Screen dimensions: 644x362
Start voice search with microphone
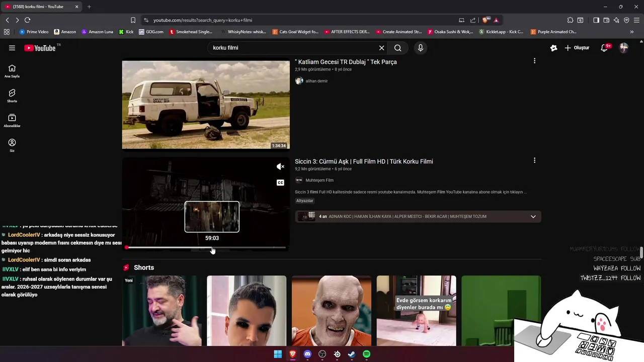click(421, 48)
